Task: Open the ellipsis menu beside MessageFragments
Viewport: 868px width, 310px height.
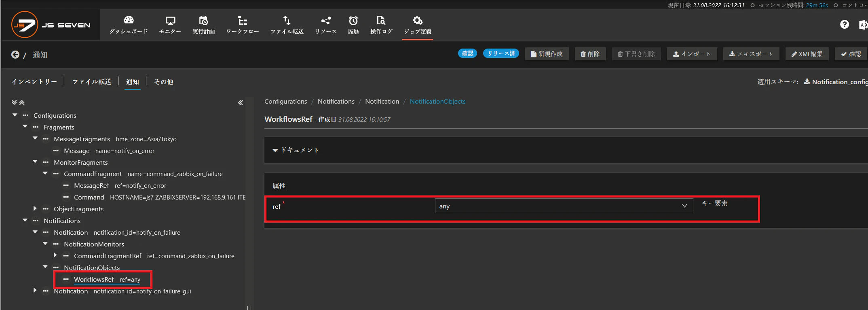Action: [x=46, y=139]
